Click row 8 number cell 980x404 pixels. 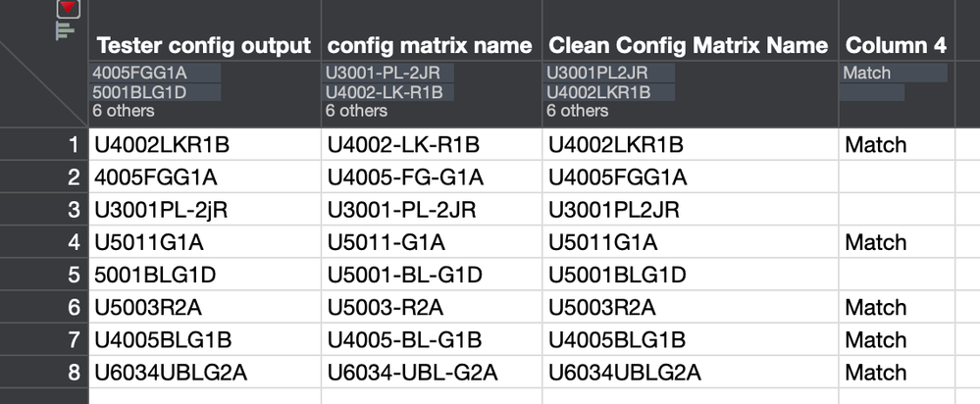pyautogui.click(x=72, y=372)
